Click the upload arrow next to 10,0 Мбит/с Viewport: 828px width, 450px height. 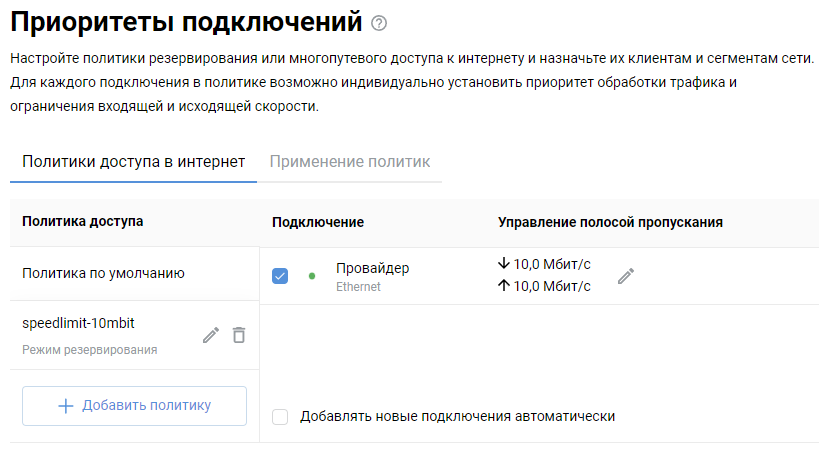tap(503, 287)
